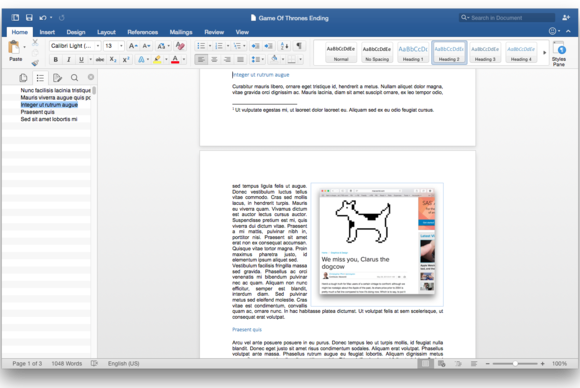The image size is (580, 388).
Task: Align text to the left
Action: coord(201,60)
